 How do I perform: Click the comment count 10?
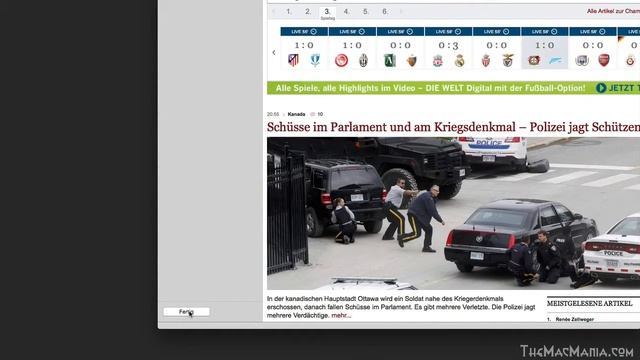pos(320,114)
